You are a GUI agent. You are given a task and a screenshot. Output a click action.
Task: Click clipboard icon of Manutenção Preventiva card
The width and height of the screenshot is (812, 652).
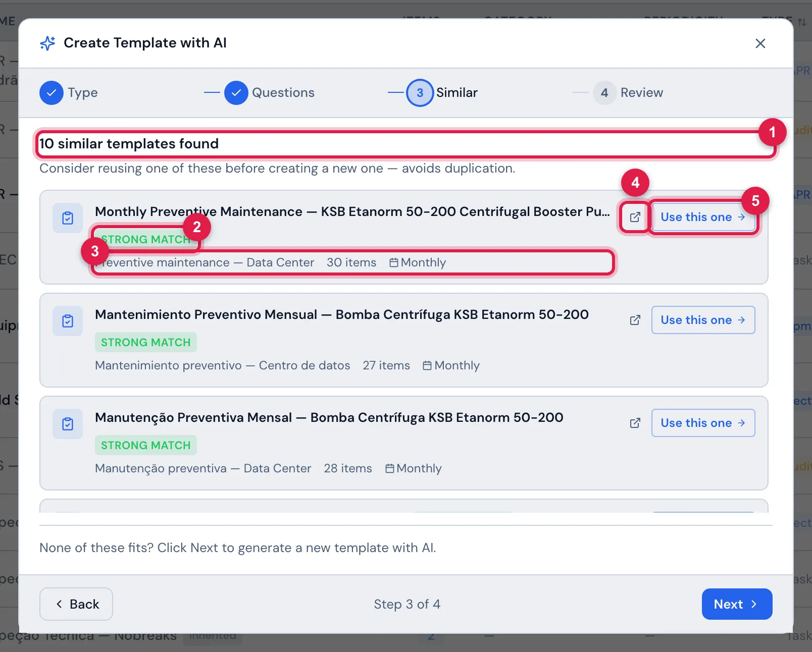tap(68, 424)
